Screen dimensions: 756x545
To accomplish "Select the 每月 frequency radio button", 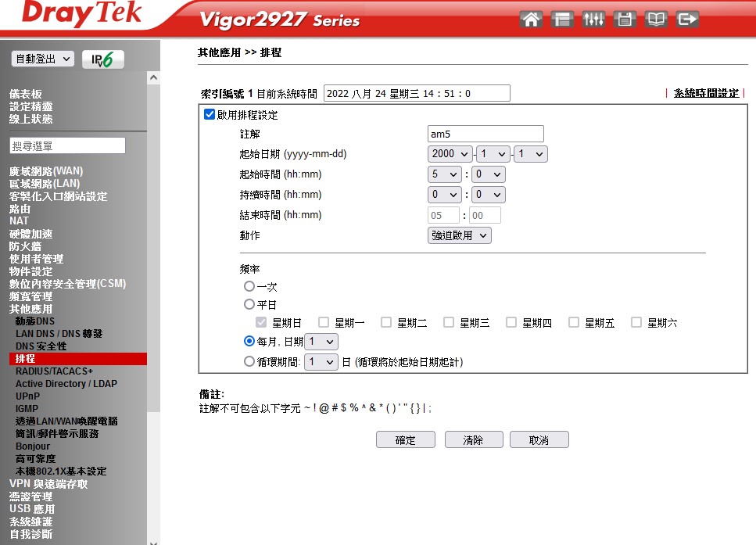I will coord(249,341).
